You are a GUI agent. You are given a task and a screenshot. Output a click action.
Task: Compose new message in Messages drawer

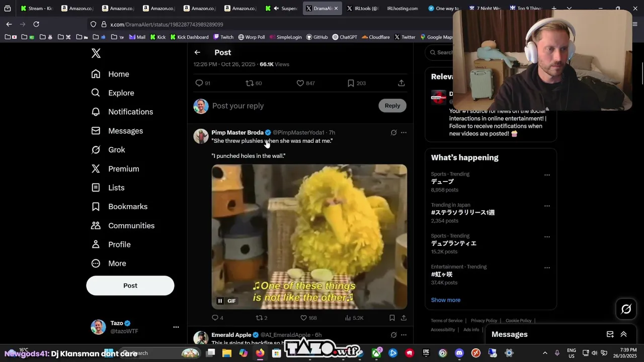[610, 334]
